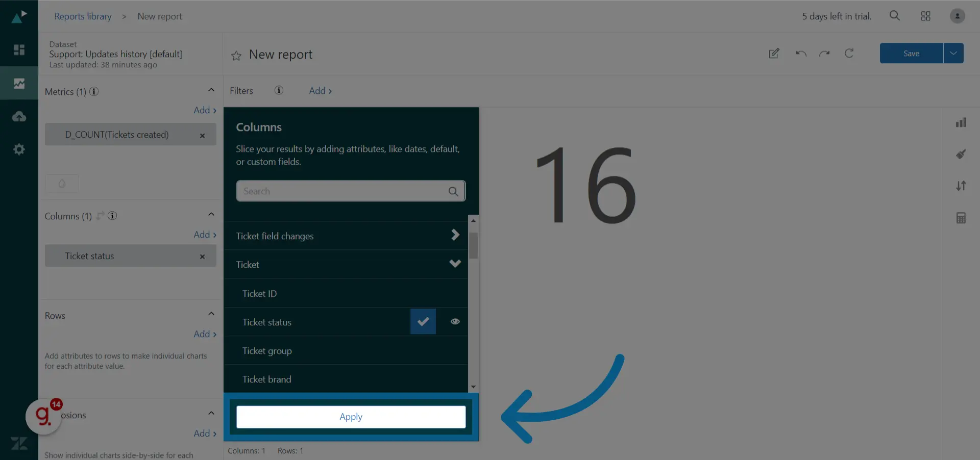Click the Zendesk logo at sidebar bottom
The height and width of the screenshot is (460, 980).
(19, 443)
